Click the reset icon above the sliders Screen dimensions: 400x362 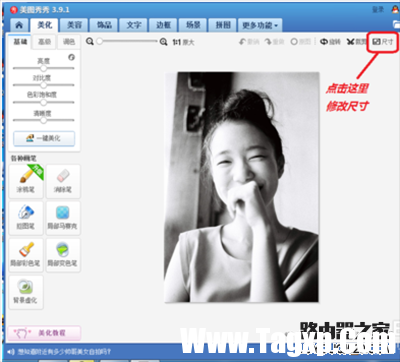pos(71,57)
